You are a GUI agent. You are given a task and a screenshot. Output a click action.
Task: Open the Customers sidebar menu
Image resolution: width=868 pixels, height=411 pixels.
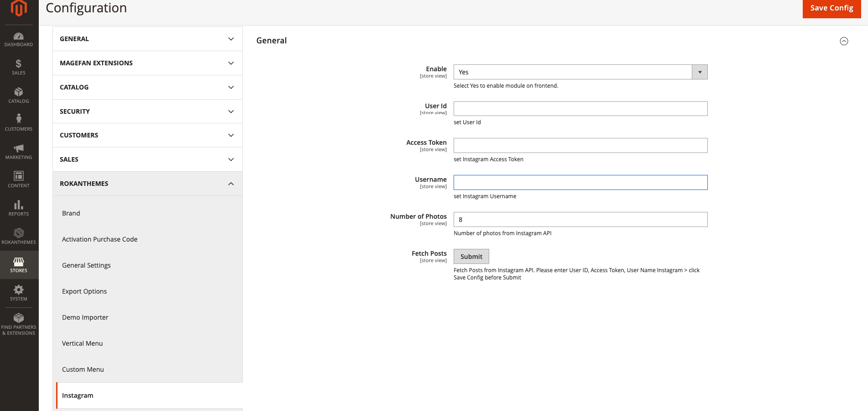point(19,124)
